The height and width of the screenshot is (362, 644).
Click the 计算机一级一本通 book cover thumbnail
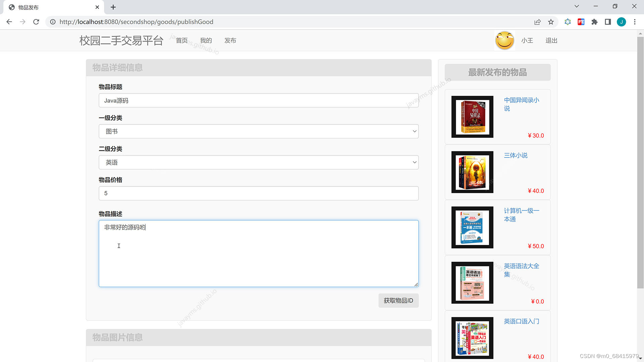pos(472,227)
